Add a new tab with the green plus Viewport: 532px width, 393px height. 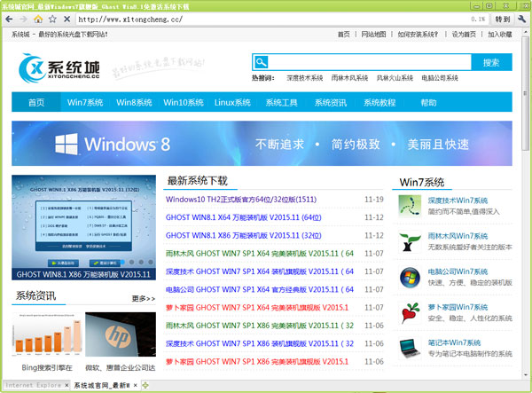145,385
